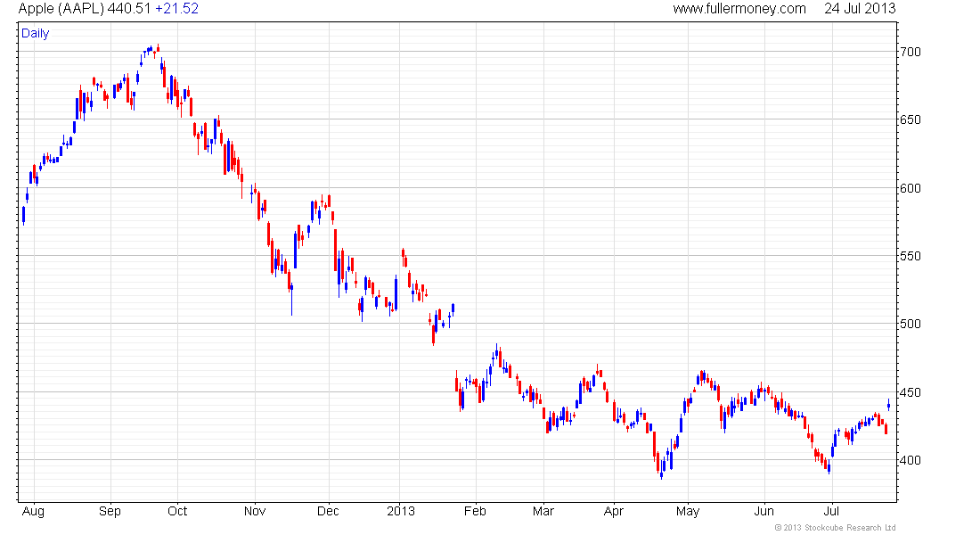Click the Apr month axis label
The width and height of the screenshot is (980, 535).
(614, 511)
